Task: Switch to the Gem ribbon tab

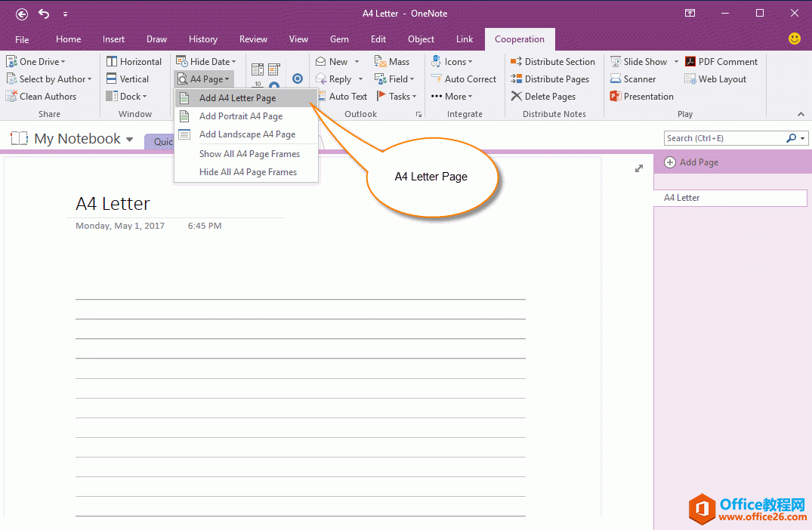Action: coord(339,39)
